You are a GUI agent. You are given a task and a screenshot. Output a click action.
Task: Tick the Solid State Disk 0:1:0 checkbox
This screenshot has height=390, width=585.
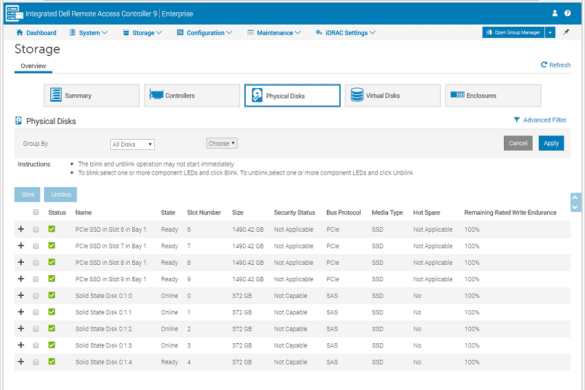(36, 296)
